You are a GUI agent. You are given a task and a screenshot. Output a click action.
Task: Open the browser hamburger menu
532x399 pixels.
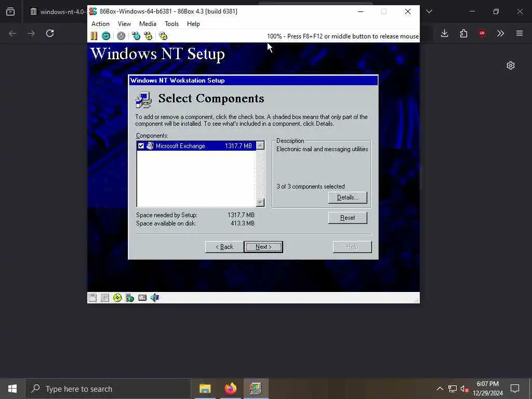[520, 33]
